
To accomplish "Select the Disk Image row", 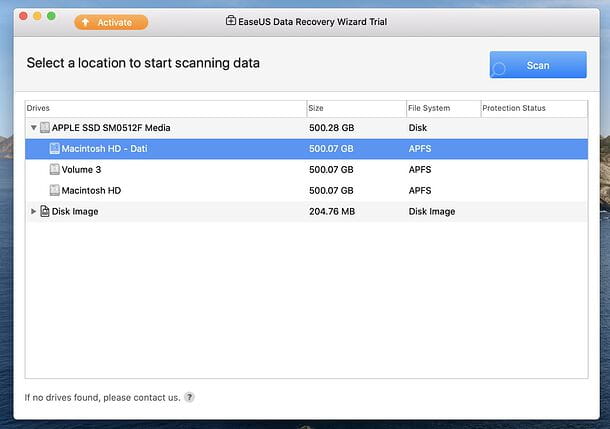I will (x=307, y=212).
